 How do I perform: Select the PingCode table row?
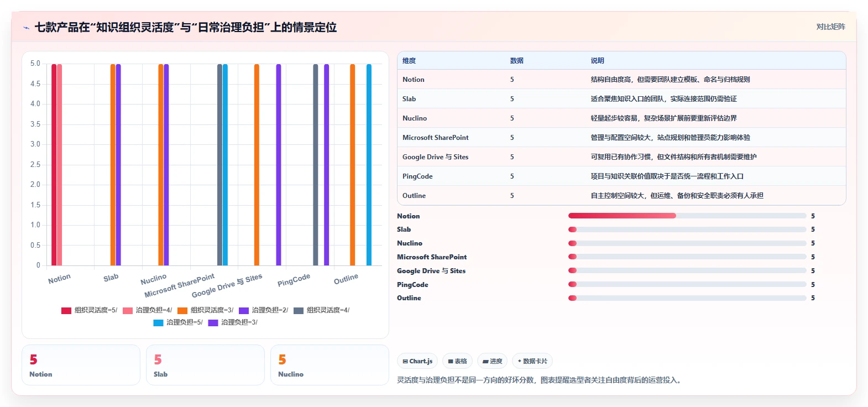coord(621,176)
